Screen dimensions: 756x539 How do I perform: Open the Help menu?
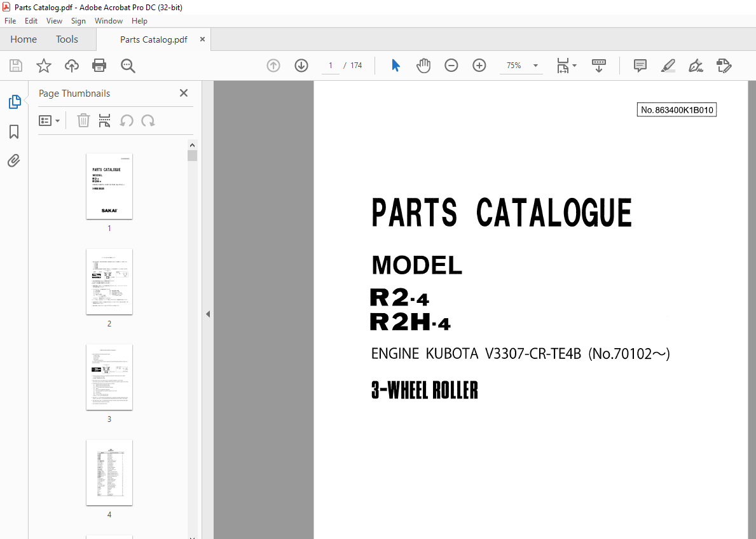click(139, 21)
